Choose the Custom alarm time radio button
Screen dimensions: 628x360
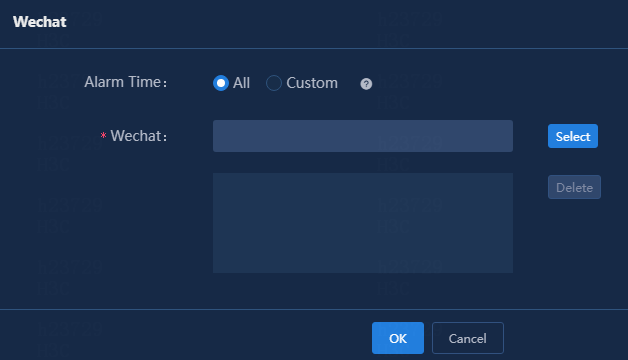pyautogui.click(x=274, y=83)
